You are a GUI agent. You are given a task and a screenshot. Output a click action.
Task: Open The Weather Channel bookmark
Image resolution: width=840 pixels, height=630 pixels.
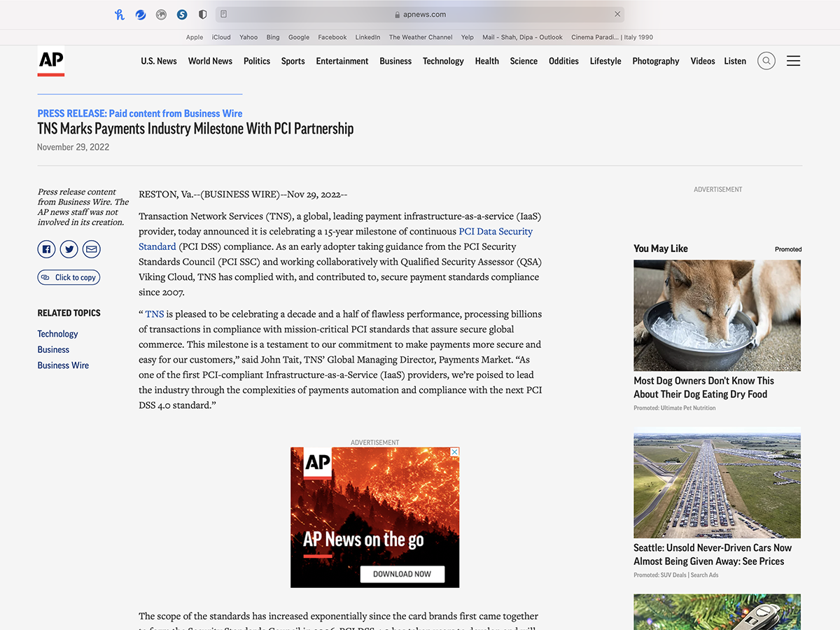[x=421, y=37]
